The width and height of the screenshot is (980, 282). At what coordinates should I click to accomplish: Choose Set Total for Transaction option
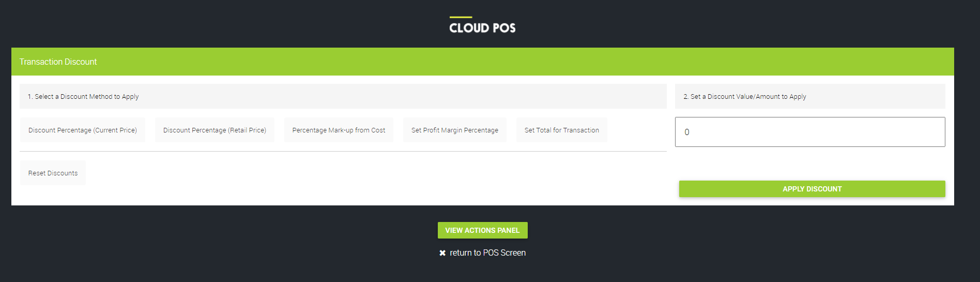[561, 130]
